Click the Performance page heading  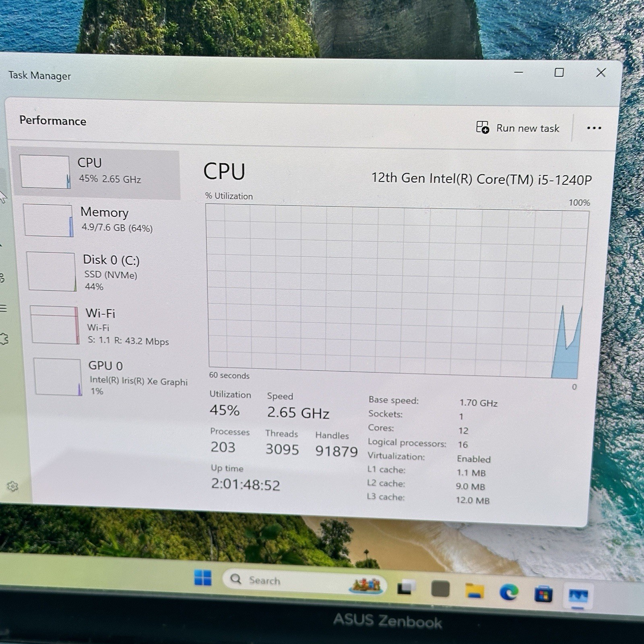click(53, 121)
